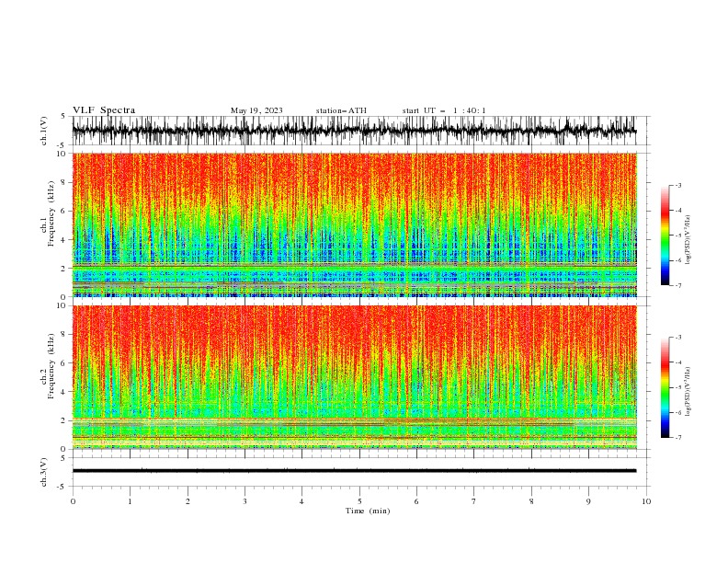
Task: Click time axis tick label '2'
Action: click(188, 501)
